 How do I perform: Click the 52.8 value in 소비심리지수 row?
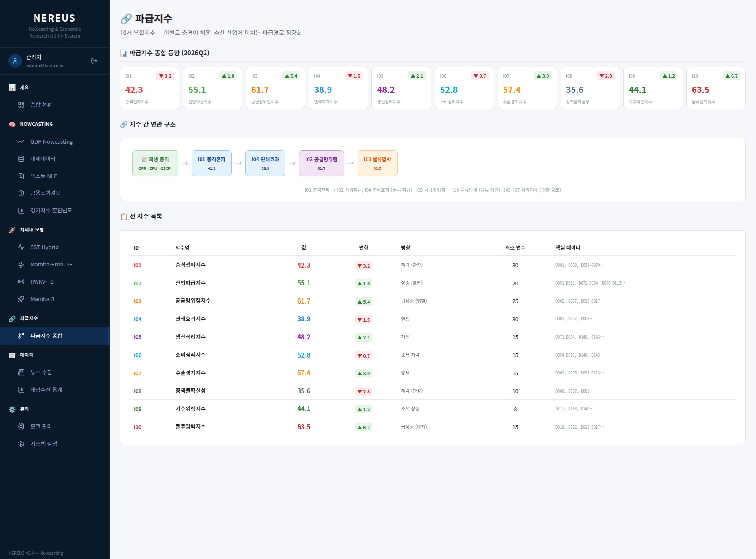tap(303, 355)
